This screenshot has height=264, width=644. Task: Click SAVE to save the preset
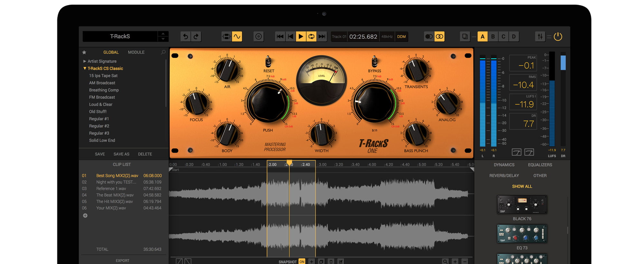point(100,154)
